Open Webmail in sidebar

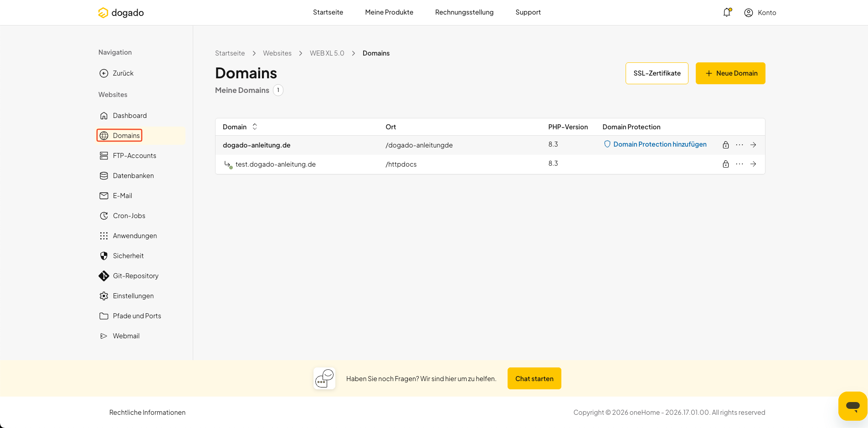point(119,336)
